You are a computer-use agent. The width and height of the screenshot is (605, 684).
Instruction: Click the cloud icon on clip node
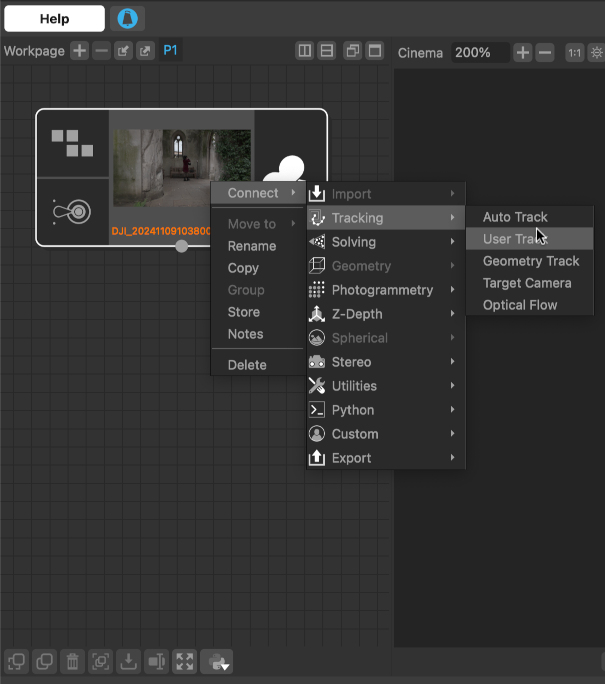(x=284, y=168)
